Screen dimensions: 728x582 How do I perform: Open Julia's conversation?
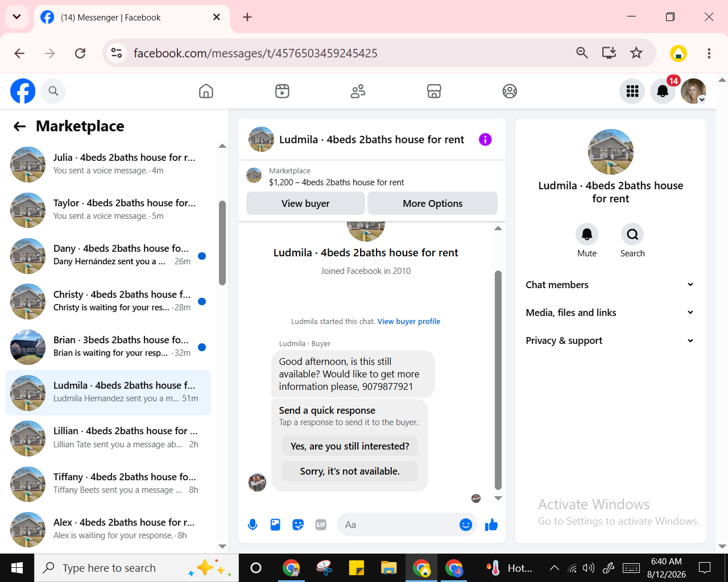pos(108,164)
